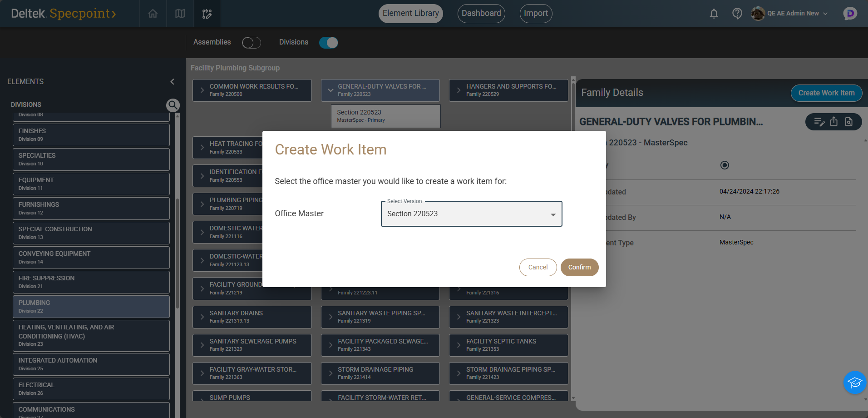Click the share/export icon in Family Details
The width and height of the screenshot is (868, 418).
tap(834, 122)
